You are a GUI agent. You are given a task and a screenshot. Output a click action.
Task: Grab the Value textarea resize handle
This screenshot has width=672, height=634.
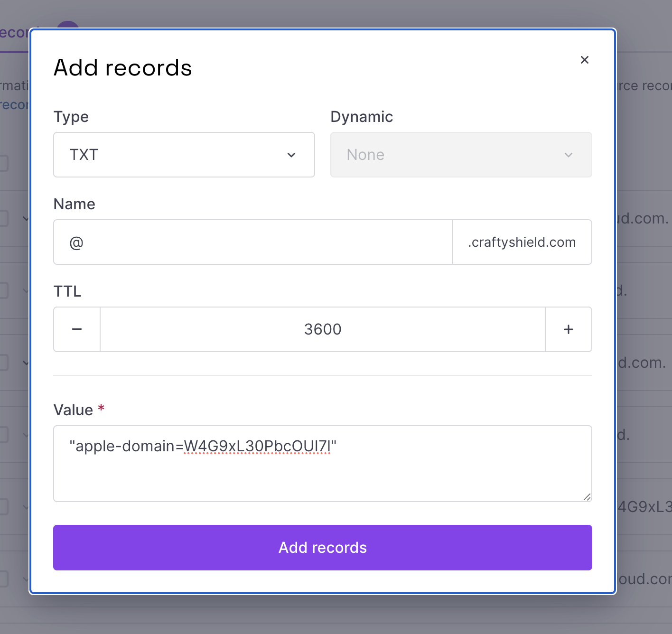point(587,497)
